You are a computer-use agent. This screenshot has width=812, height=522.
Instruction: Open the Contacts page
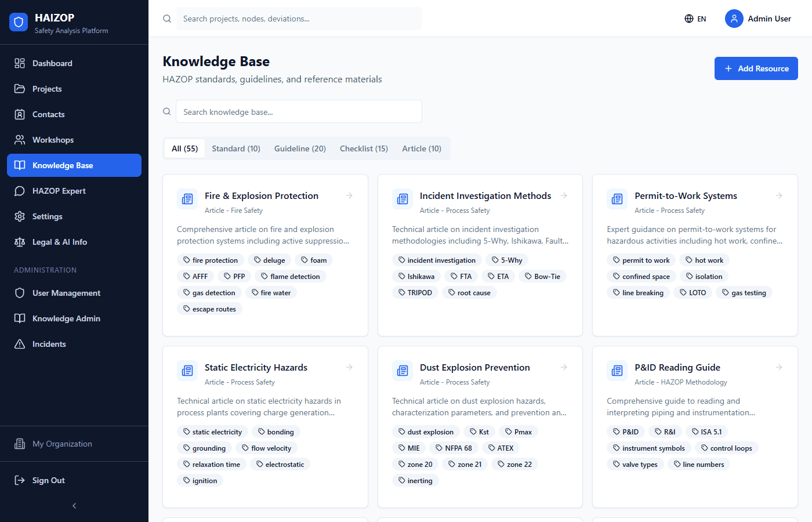(48, 114)
